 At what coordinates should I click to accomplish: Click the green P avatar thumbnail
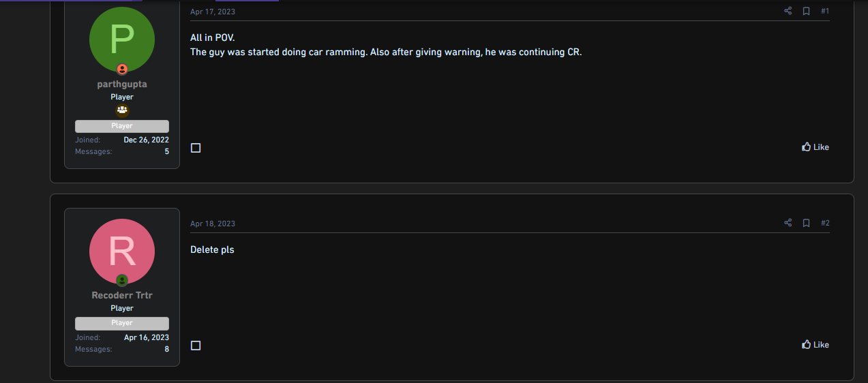coord(122,40)
